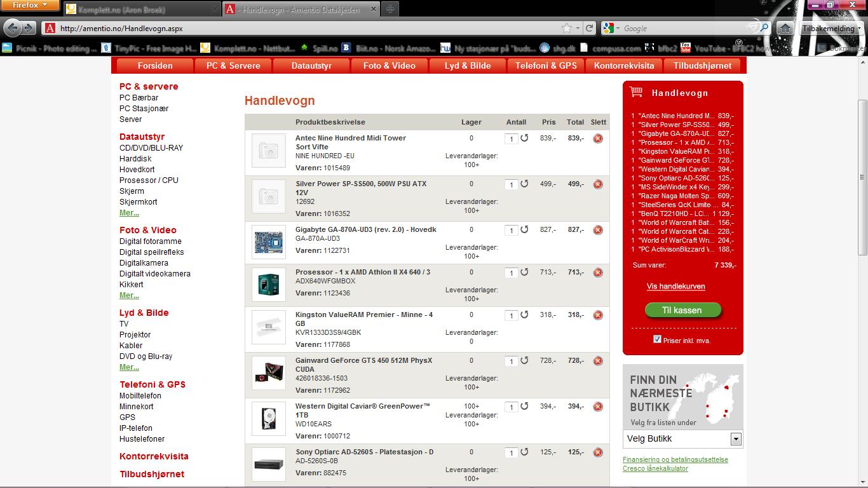
Task: Open Telefoni & GPS navigation tab
Action: click(546, 65)
